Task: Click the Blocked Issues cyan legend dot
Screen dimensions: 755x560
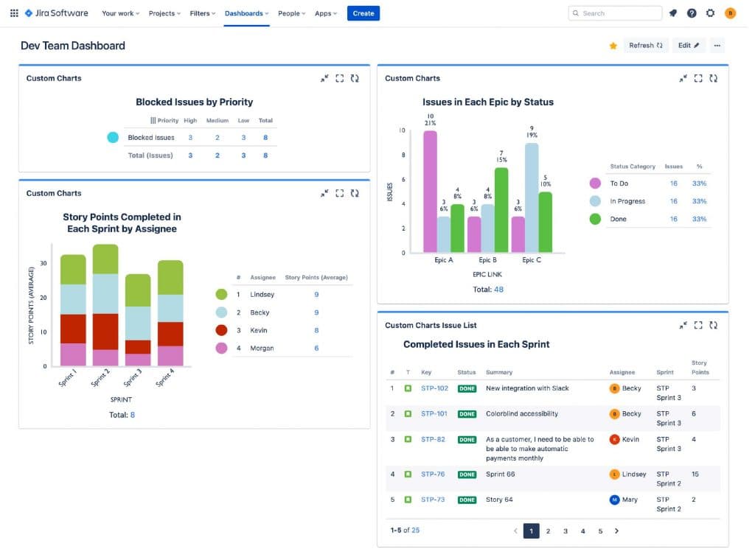Action: [x=113, y=138]
